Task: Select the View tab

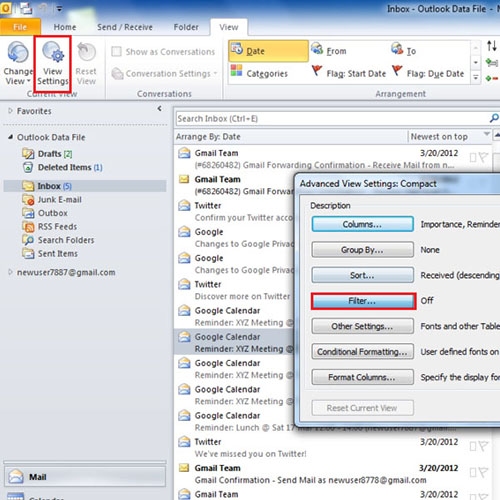Action: coord(229,27)
